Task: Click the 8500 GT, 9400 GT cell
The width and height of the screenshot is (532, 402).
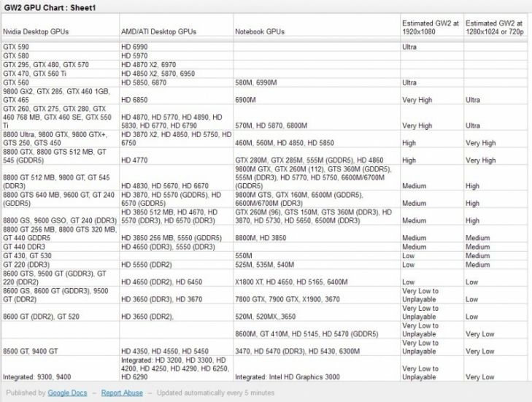Action: coord(31,352)
